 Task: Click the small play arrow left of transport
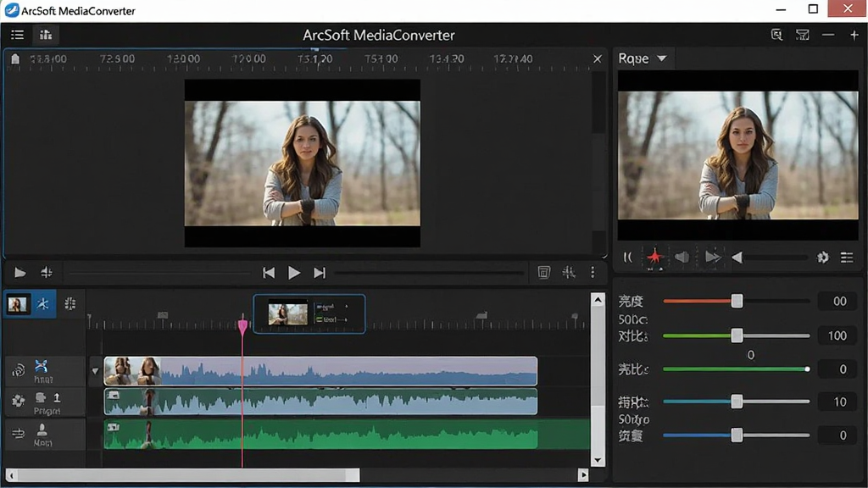(x=20, y=273)
